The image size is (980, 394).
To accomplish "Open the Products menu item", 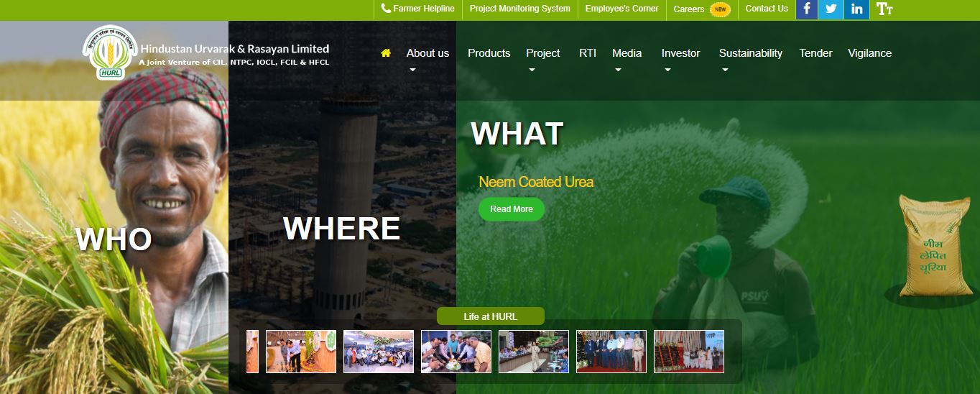I will [x=489, y=53].
